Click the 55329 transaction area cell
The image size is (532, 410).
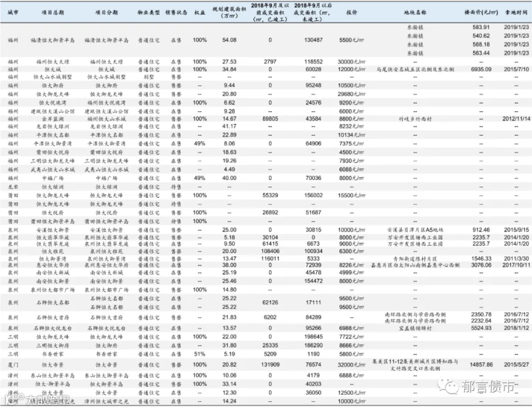pos(270,196)
